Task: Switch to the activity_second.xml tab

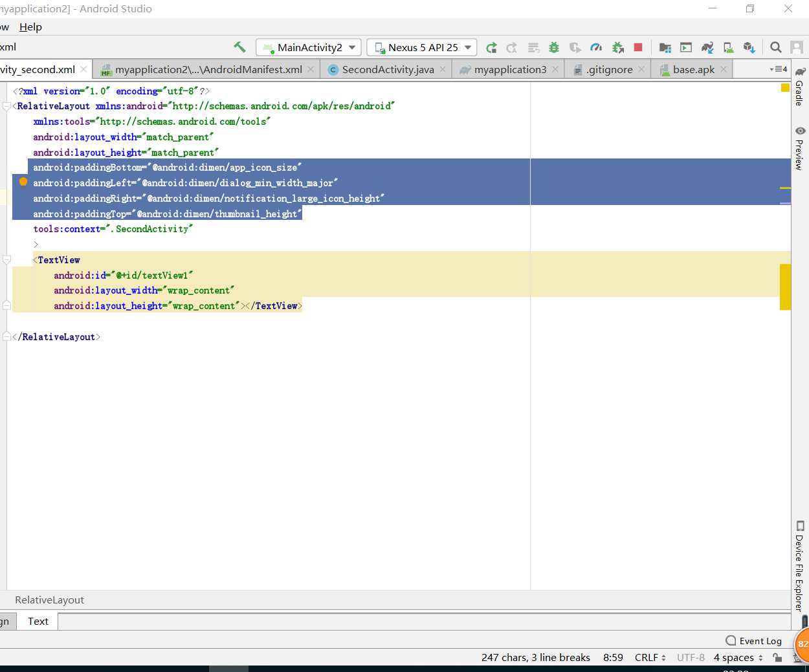Action: coord(38,69)
